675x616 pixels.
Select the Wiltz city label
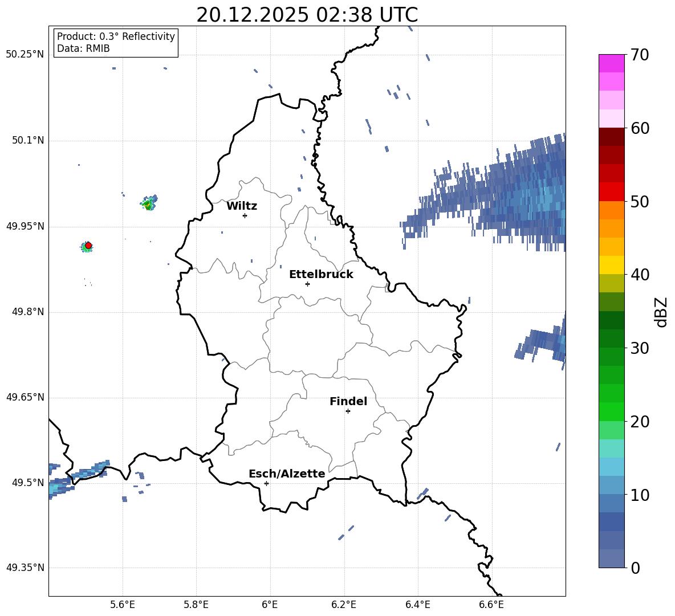(242, 206)
